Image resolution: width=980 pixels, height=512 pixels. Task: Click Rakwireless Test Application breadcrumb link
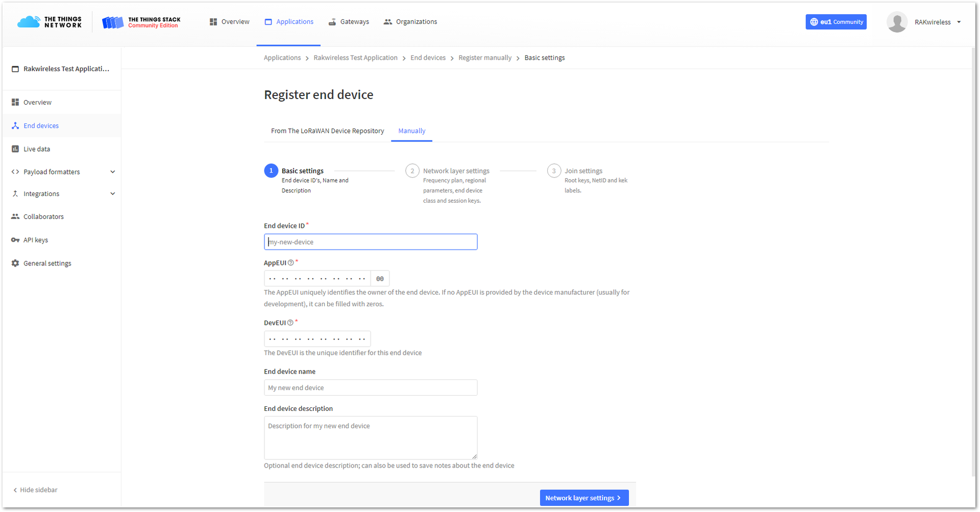click(355, 58)
